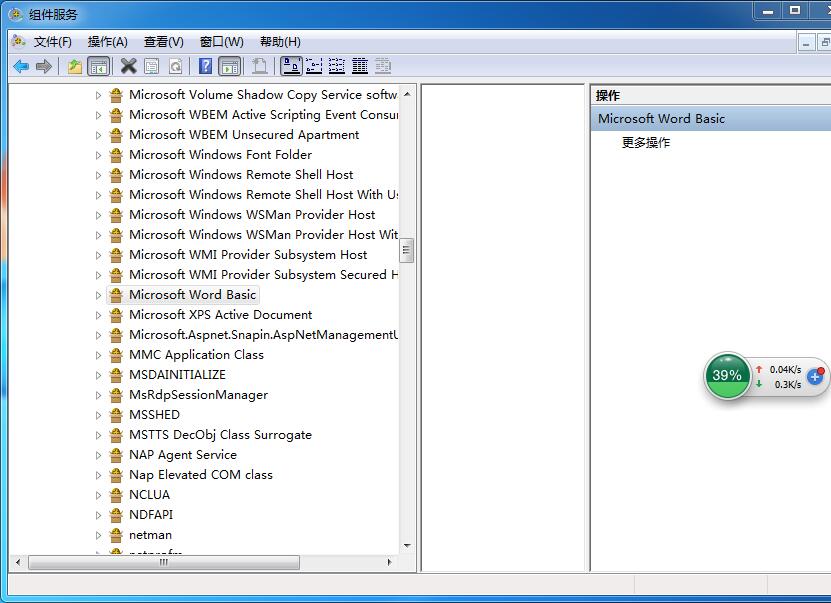
Task: Open the 文件(F) menu
Action: [x=52, y=42]
